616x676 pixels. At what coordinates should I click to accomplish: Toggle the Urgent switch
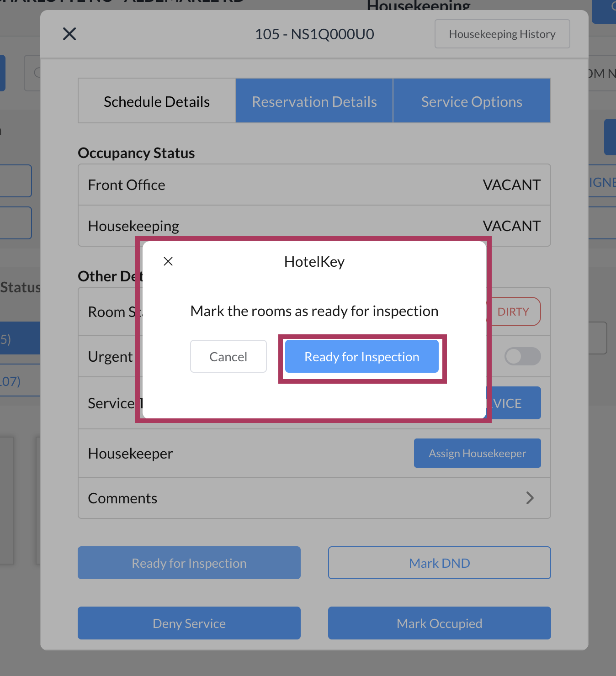522,356
